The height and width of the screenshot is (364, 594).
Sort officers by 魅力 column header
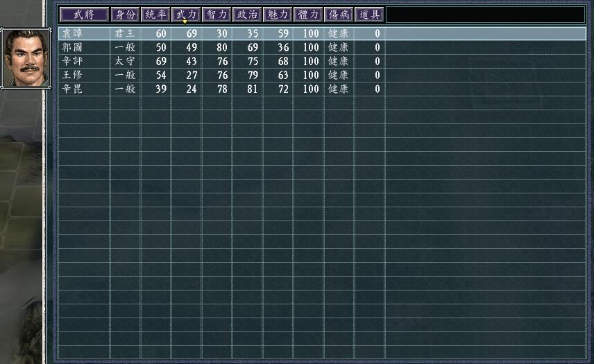point(278,15)
